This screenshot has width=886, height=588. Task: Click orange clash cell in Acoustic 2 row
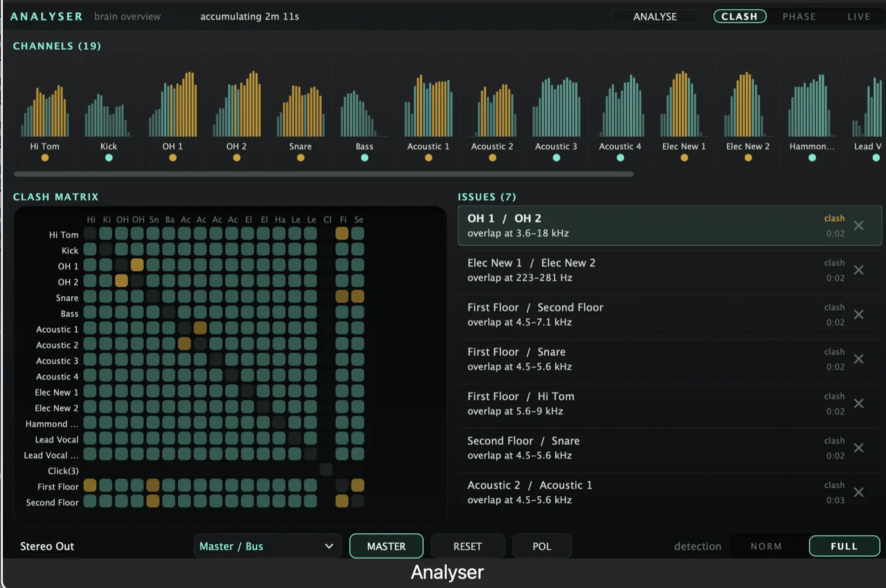point(184,344)
